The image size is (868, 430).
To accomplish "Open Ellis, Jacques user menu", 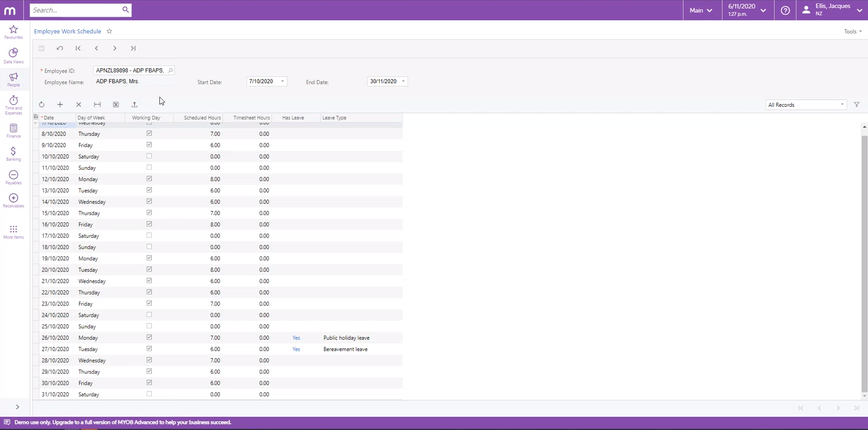I will click(832, 10).
